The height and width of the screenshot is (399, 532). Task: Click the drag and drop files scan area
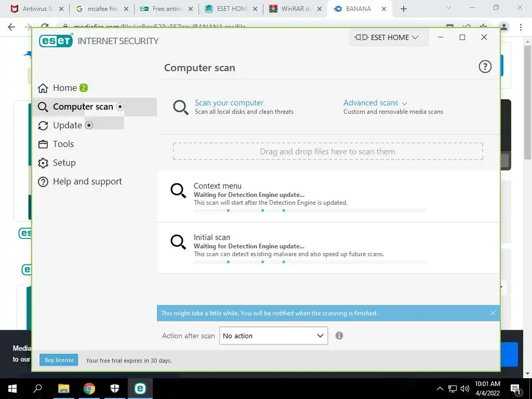[328, 151]
